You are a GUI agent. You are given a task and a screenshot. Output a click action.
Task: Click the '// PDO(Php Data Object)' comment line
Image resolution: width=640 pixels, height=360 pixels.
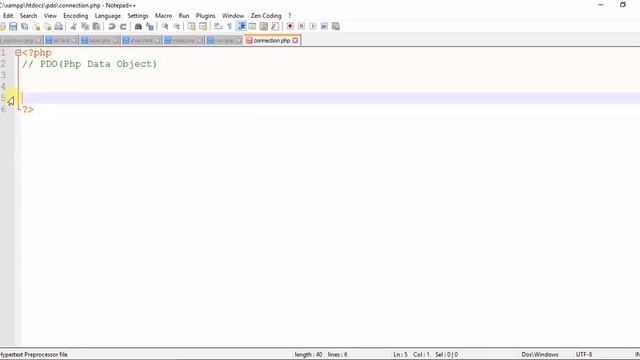tap(89, 64)
